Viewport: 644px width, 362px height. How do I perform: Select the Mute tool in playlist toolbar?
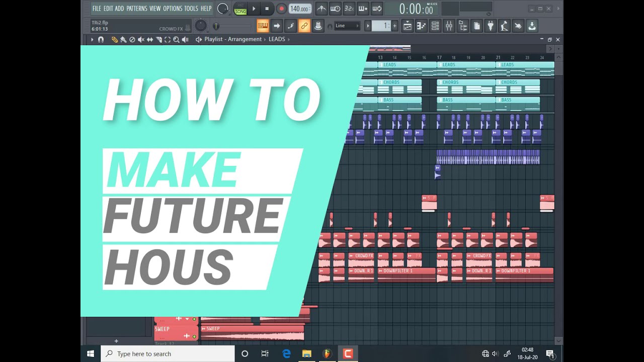[141, 39]
